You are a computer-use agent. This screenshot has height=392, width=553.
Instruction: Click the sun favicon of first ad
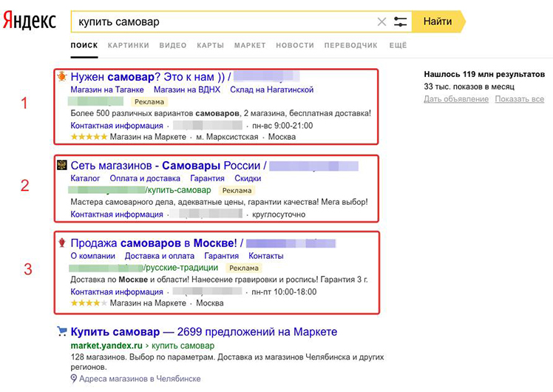pos(62,76)
